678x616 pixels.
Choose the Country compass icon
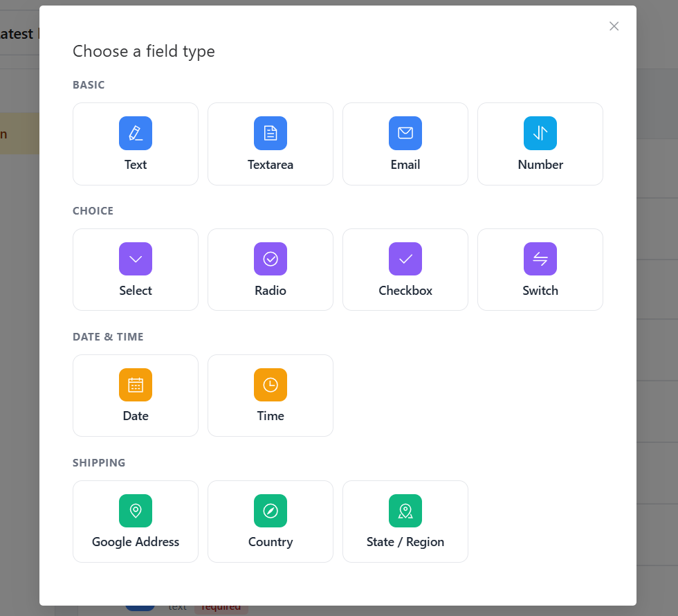pyautogui.click(x=271, y=511)
